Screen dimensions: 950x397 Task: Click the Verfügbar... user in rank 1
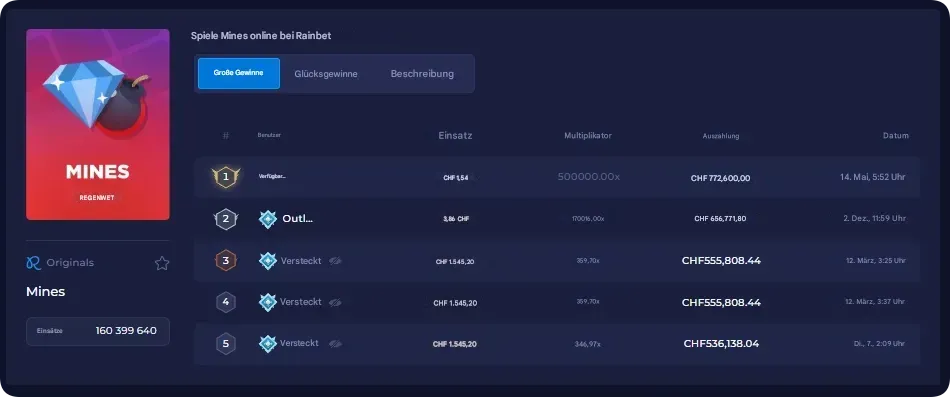click(x=272, y=176)
